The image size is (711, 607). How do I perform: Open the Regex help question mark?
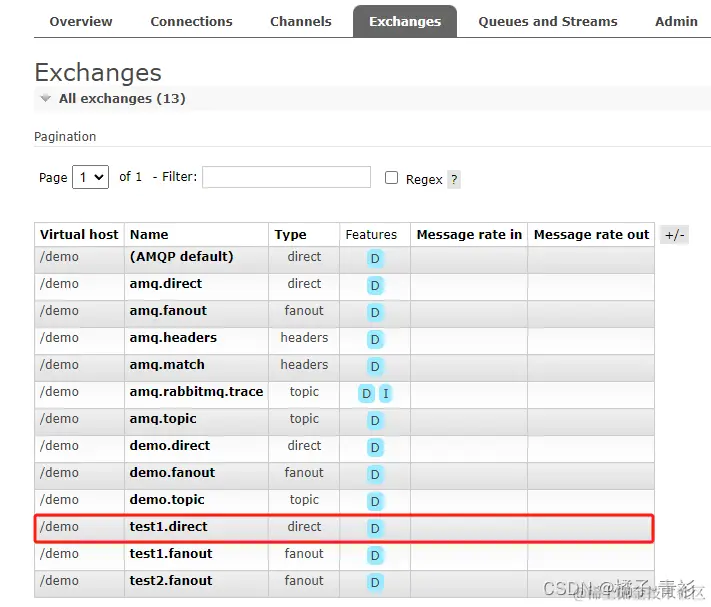454,180
